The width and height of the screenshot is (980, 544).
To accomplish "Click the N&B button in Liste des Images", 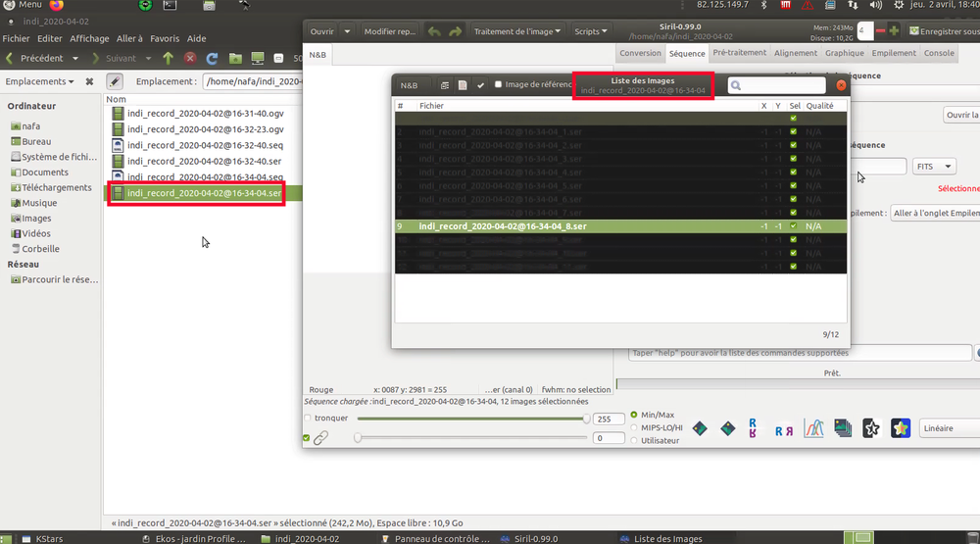I will pyautogui.click(x=409, y=85).
